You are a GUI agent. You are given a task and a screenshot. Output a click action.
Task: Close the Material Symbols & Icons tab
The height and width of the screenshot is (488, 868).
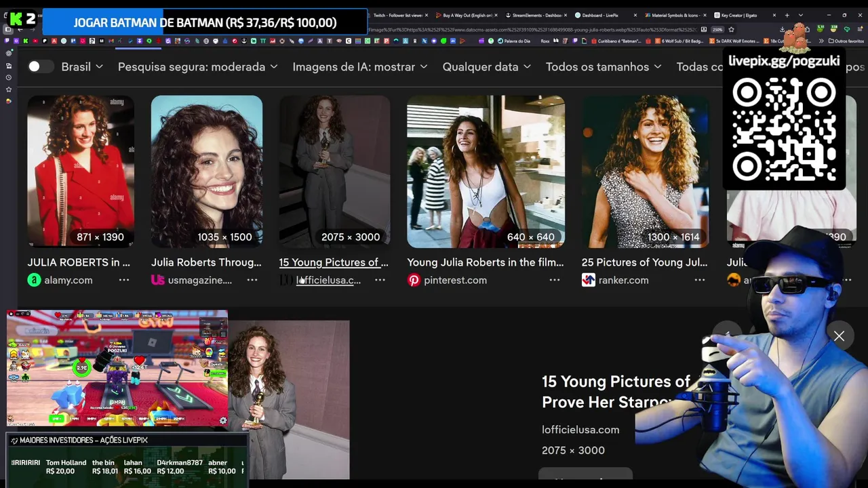(x=705, y=15)
